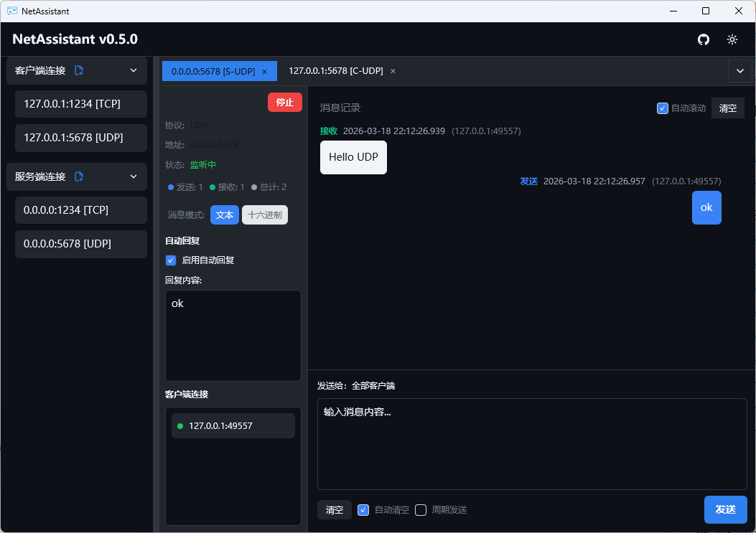Switch message mode to 十六进制
This screenshot has width=756, height=533.
[x=264, y=214]
